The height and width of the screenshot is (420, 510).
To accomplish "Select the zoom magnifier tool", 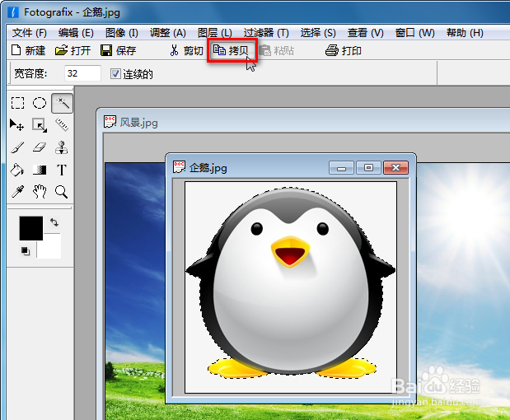I will click(62, 192).
